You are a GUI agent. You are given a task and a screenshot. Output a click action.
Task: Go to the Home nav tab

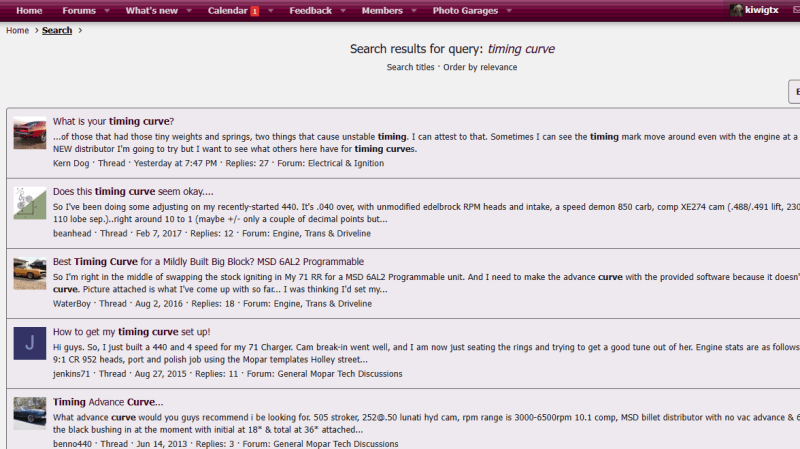click(29, 11)
